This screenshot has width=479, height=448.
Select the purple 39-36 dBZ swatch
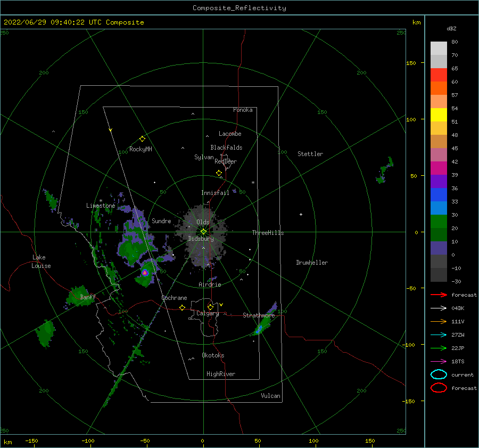(439, 182)
